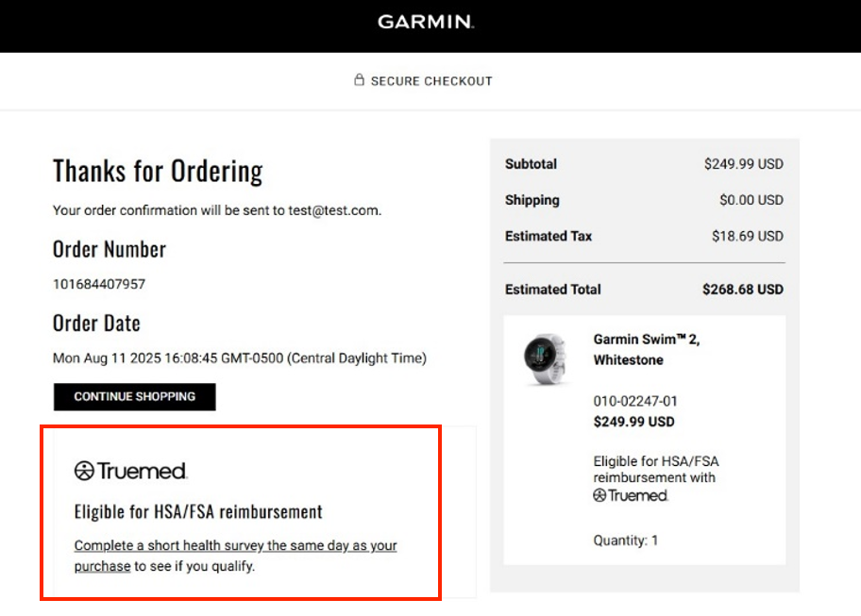Click the Quantity: 1 text
Screen dimensions: 861x616
click(x=626, y=541)
